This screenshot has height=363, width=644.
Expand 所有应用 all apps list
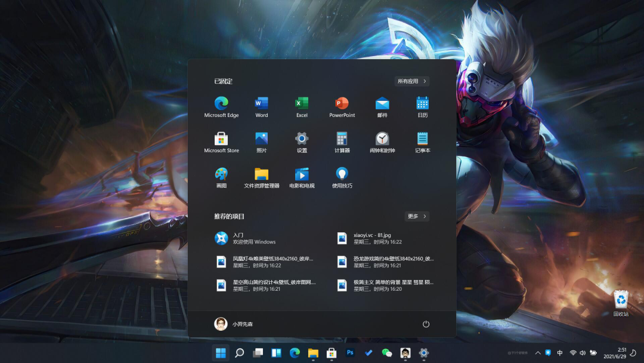coord(412,81)
